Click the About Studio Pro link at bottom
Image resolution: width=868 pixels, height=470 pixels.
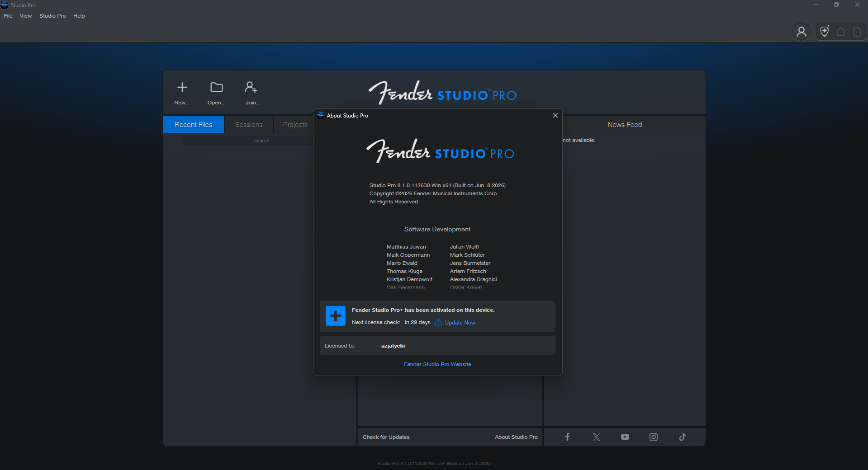coord(516,437)
